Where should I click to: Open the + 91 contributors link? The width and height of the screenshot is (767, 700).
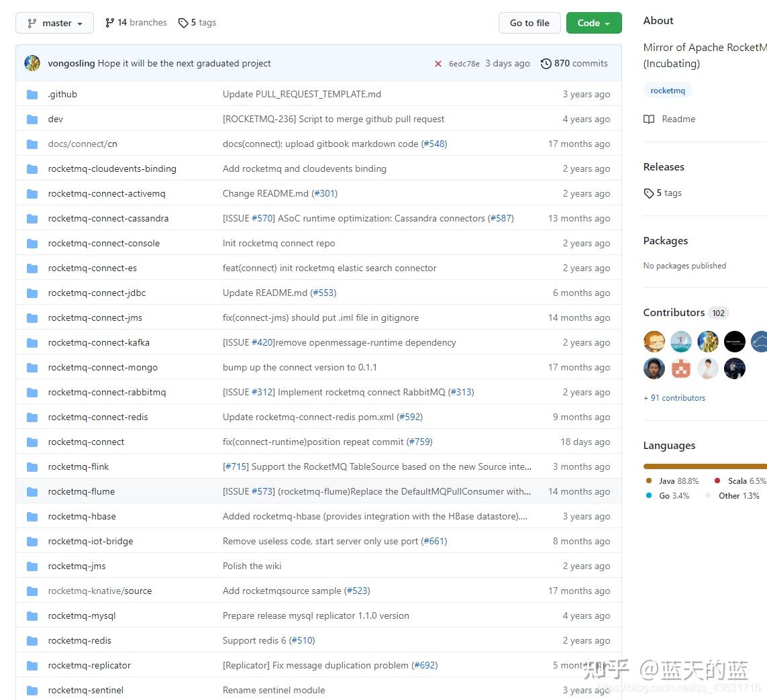[x=674, y=397]
